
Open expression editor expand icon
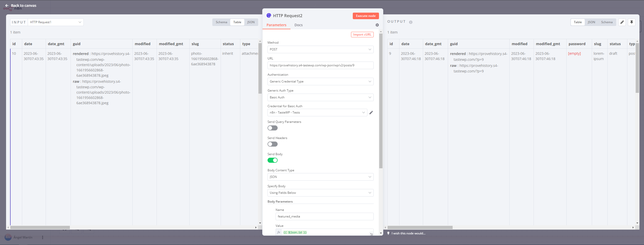pyautogui.click(x=371, y=234)
